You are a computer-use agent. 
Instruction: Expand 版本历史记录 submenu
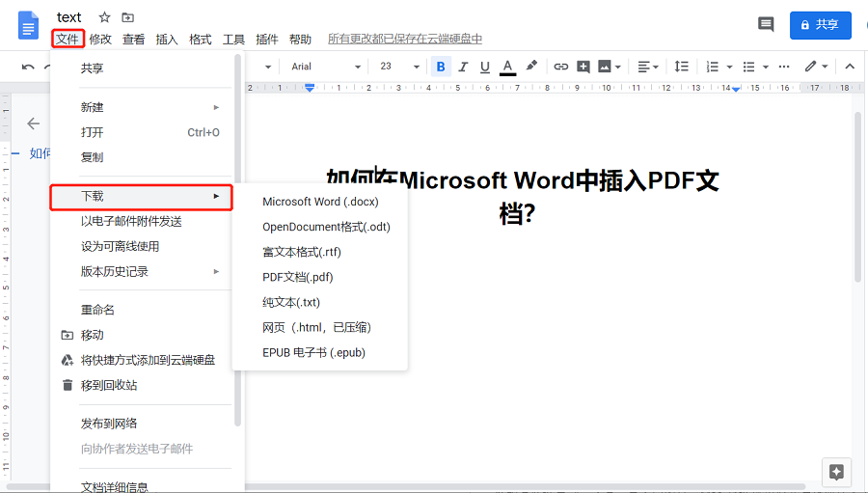141,271
